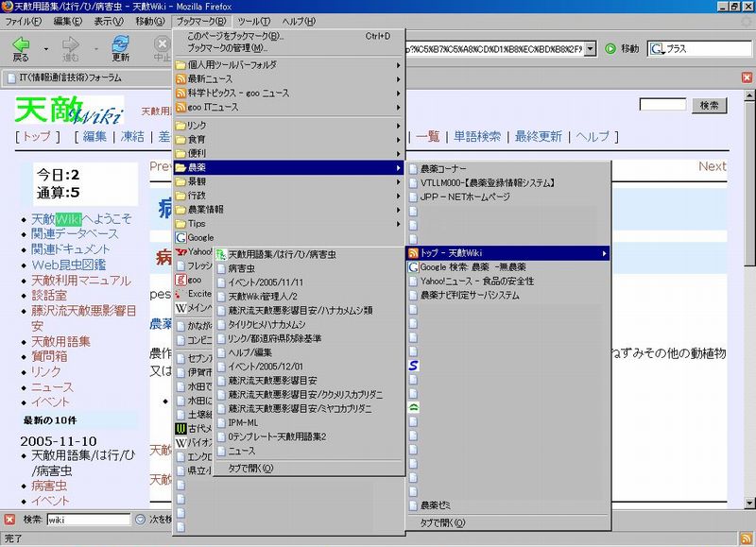This screenshot has width=756, height=547.
Task: Open the Google bookmark with G icon
Action: point(199,237)
